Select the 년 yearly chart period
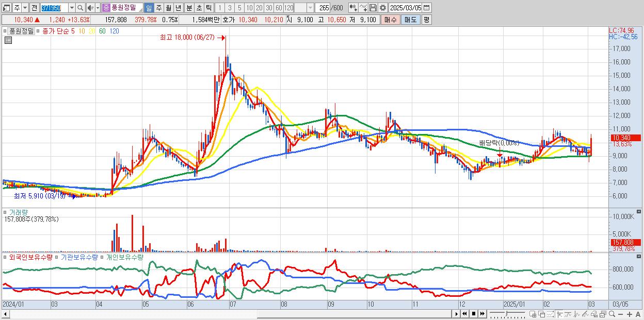Screen dimensions: 644x320 point(178,8)
